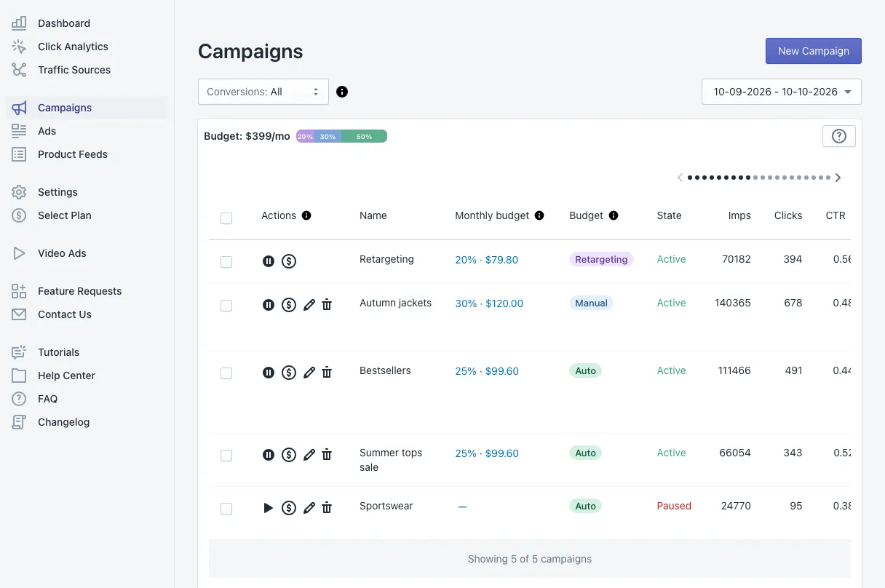
Task: Delete the Autumn jackets campaign
Action: 327,305
